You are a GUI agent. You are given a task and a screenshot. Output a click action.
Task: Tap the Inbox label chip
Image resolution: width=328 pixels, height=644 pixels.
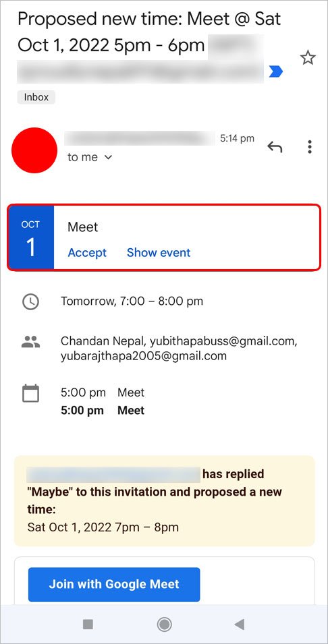pos(36,97)
